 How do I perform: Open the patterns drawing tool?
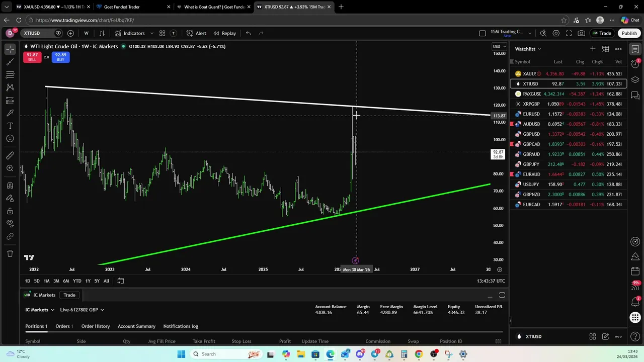[10, 87]
